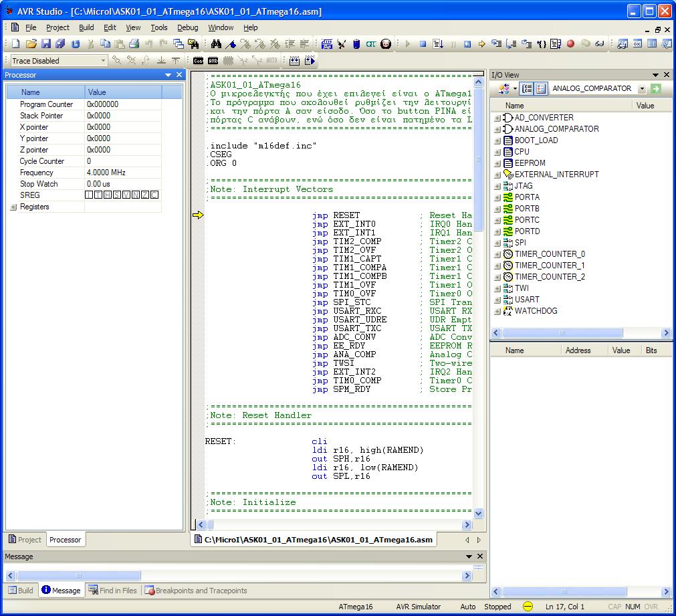Image resolution: width=676 pixels, height=616 pixels.
Task: Click the battery-shaped toolbar icon
Action: tap(356, 43)
